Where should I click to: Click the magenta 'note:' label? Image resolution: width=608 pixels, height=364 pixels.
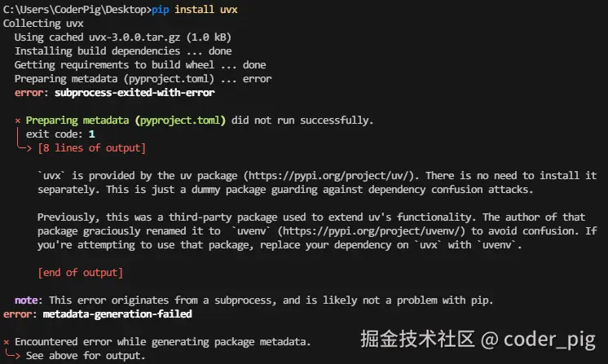click(29, 300)
